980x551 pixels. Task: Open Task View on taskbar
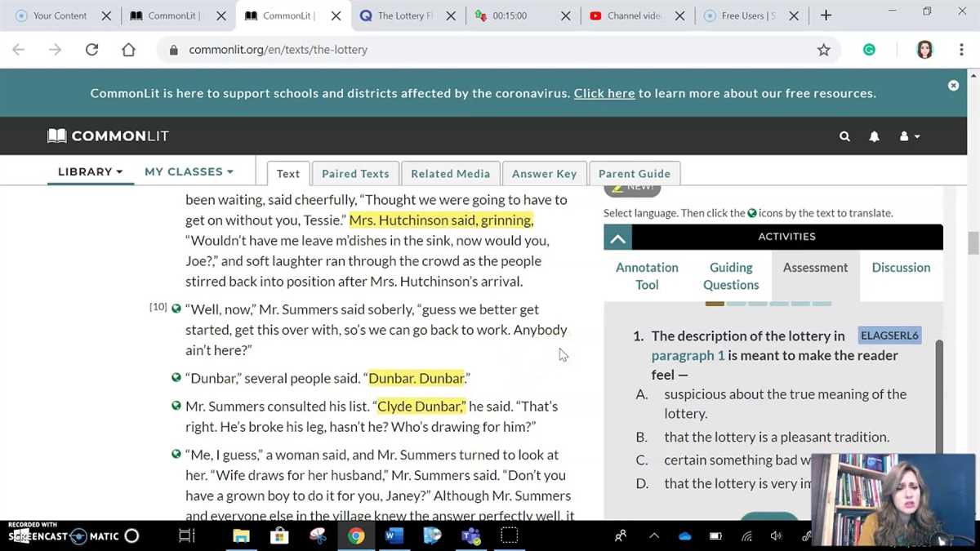coord(186,536)
